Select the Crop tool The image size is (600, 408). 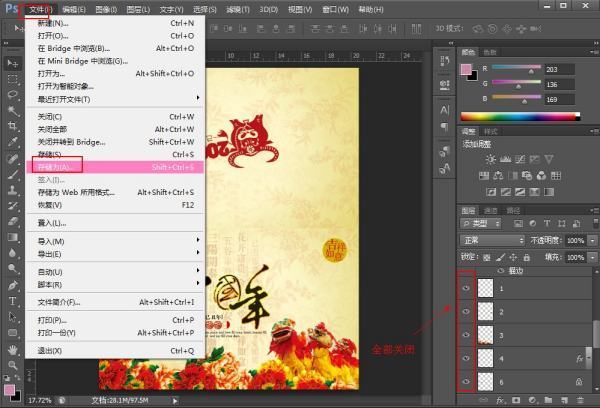click(13, 126)
